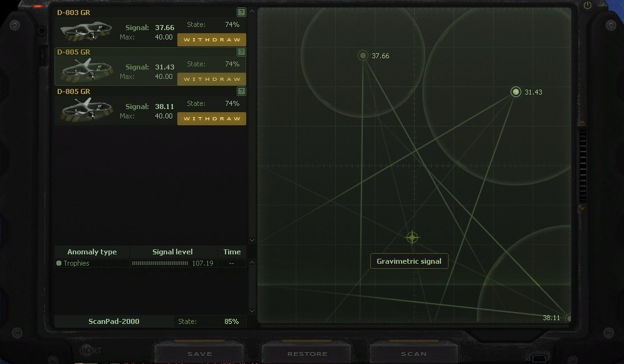Click the D-803 GR state 74% value
Screen dimensions: 624x364
point(232,24)
